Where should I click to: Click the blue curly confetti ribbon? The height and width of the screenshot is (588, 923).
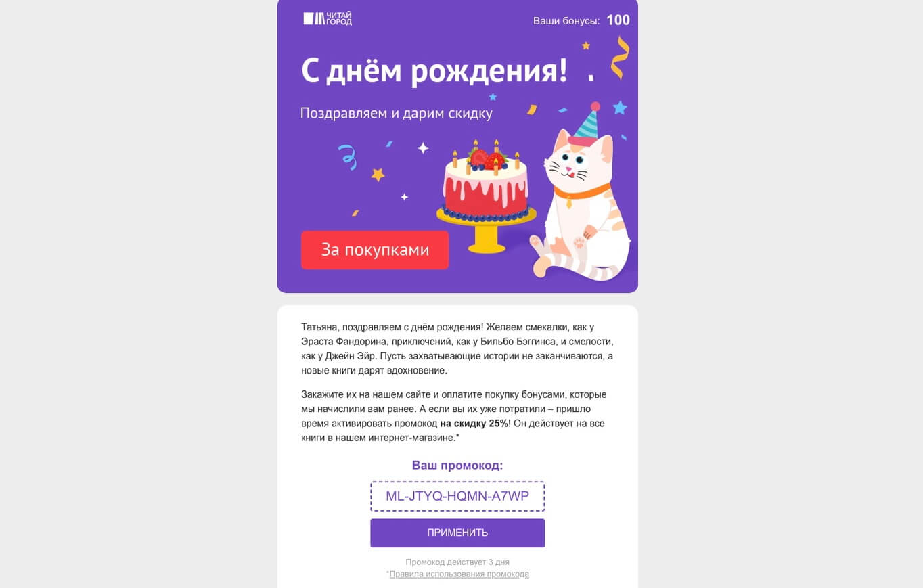tap(347, 157)
